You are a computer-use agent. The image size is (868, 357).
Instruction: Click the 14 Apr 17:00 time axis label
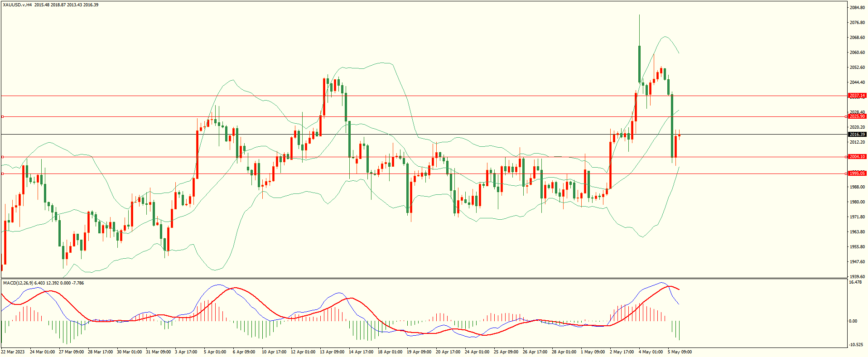(x=361, y=352)
